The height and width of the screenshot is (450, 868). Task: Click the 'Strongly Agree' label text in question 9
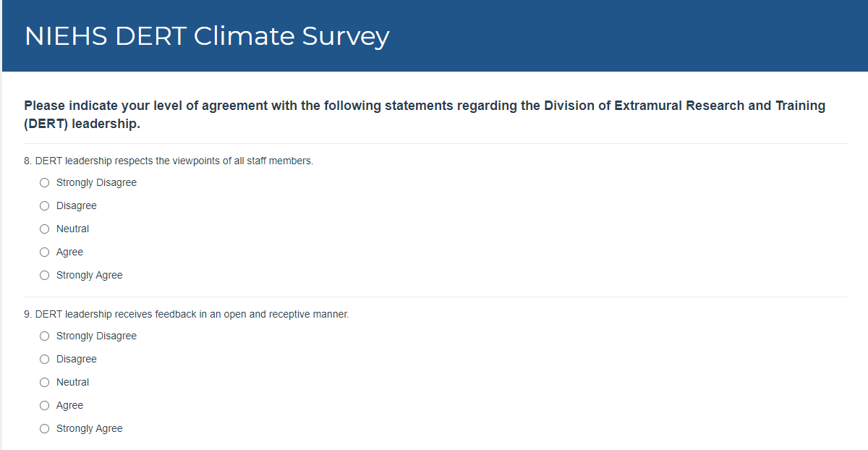point(90,428)
